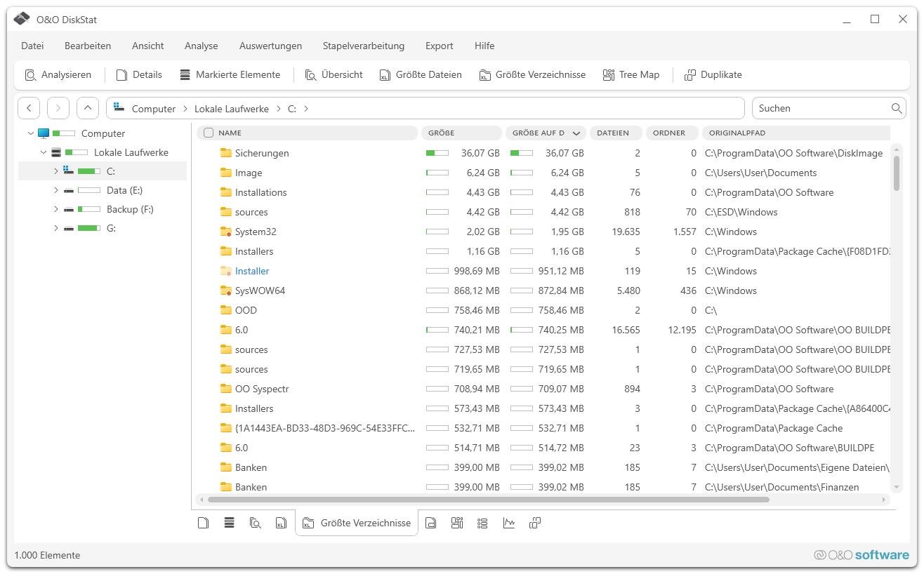Screen dimensions: 924x574
Task: Click the usage bar next to Backup (F:)
Action: (x=89, y=209)
